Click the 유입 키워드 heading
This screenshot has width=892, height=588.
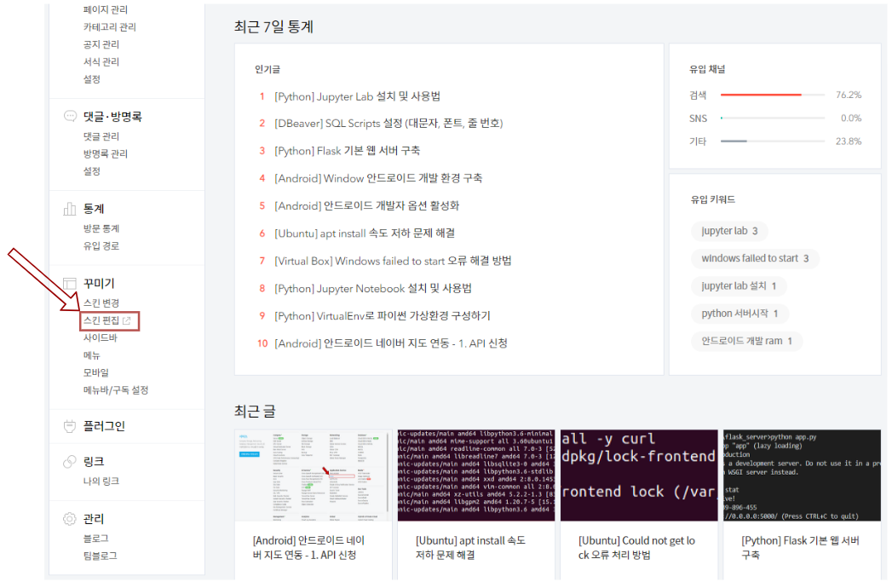coord(713,199)
